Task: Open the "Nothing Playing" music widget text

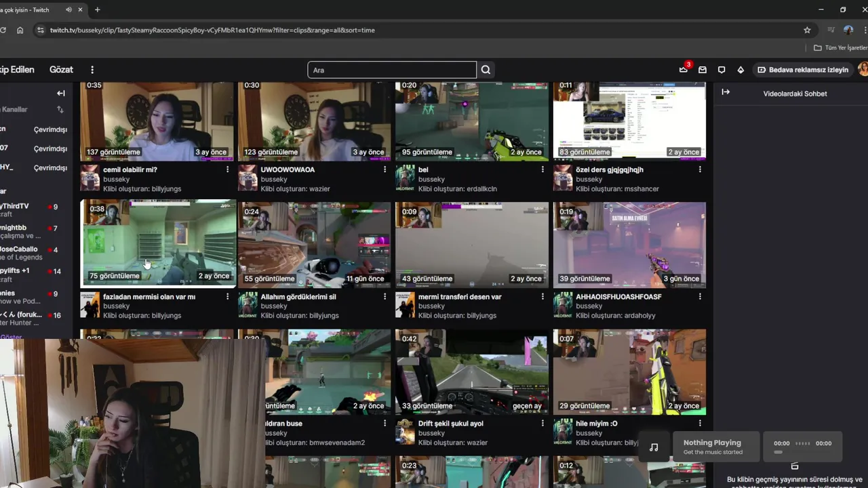Action: (712, 443)
